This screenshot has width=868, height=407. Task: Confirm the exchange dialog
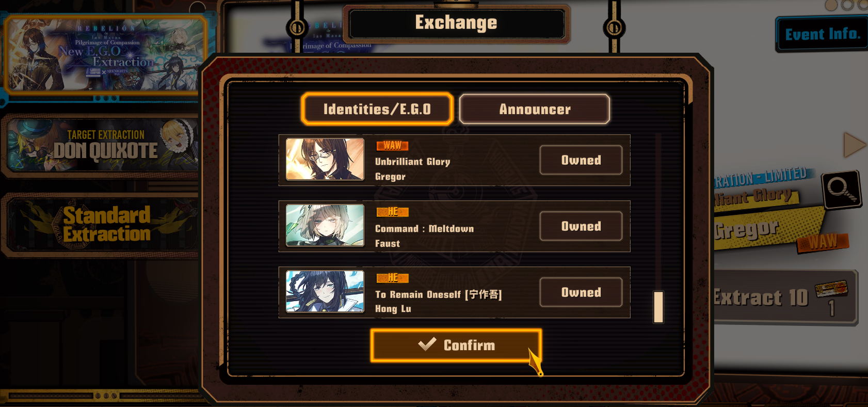coord(456,345)
